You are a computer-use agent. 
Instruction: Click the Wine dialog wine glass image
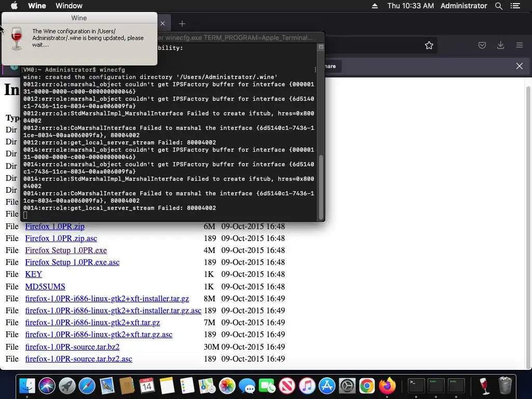coord(16,38)
